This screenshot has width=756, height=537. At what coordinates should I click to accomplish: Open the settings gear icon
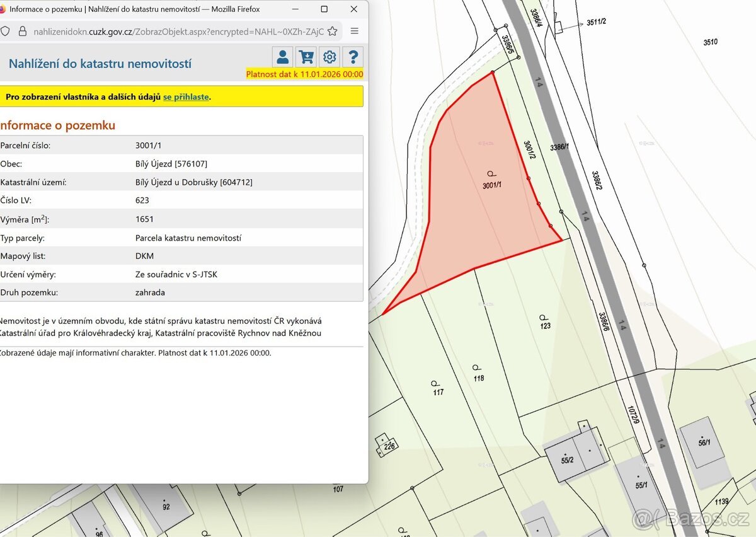(329, 57)
